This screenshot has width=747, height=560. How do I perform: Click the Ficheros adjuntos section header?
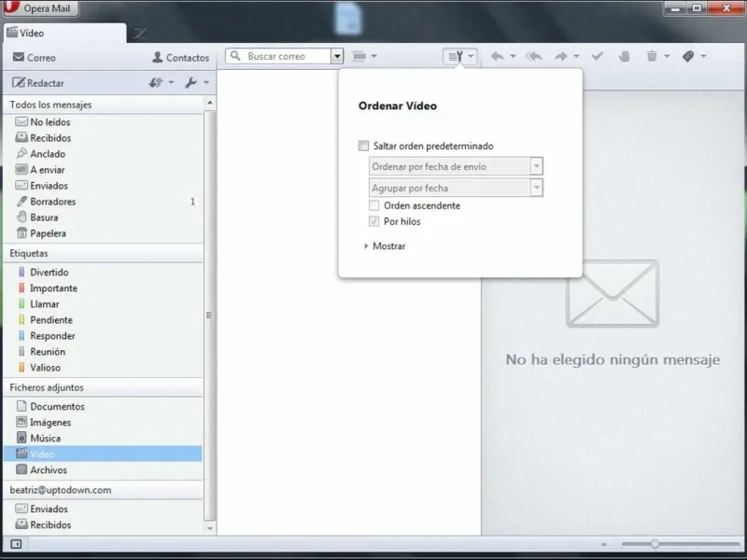(x=103, y=387)
